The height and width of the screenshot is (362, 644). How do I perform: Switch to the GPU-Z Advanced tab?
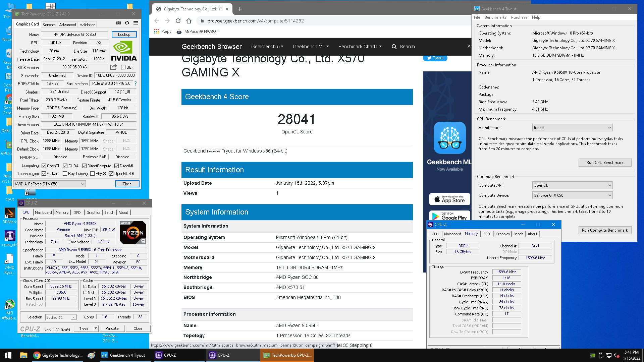(x=67, y=24)
